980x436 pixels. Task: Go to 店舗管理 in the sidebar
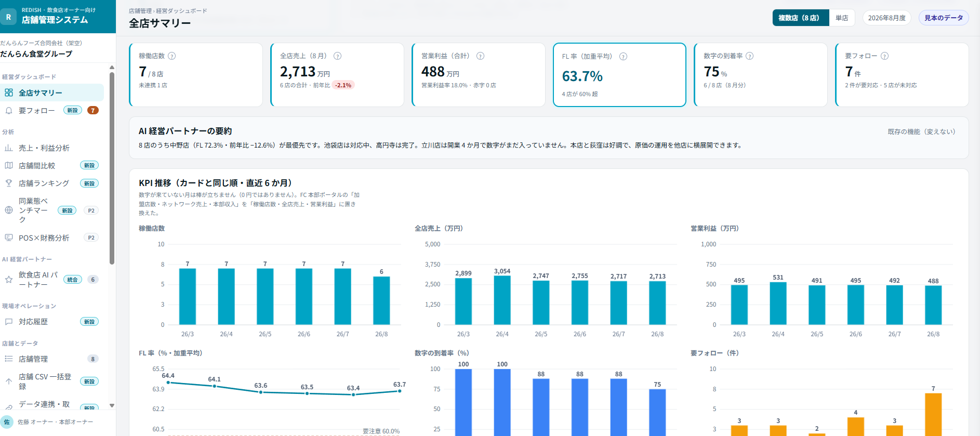pyautogui.click(x=52, y=359)
